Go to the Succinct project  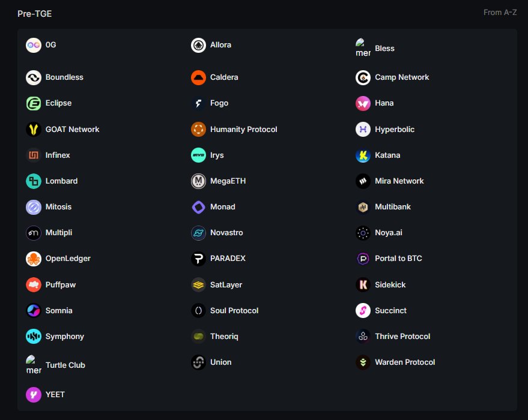[390, 310]
